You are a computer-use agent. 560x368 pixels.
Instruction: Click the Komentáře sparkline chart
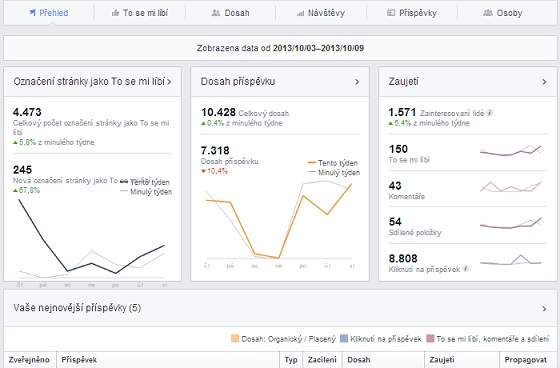tap(511, 187)
